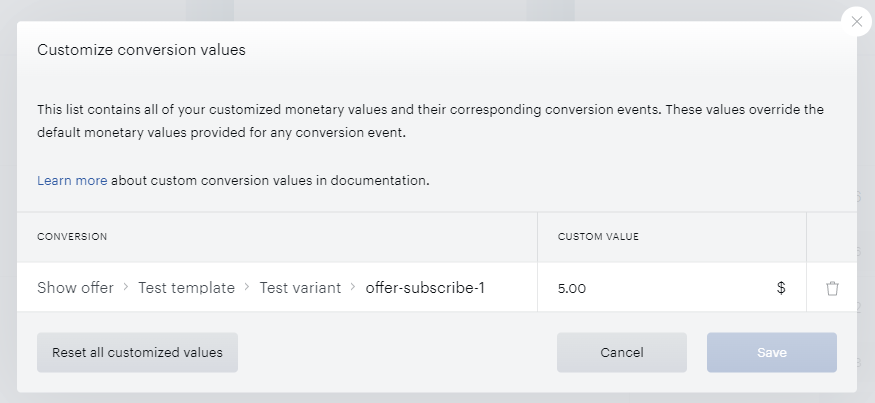Select the offer-subscribe-1 conversion name

click(x=425, y=287)
